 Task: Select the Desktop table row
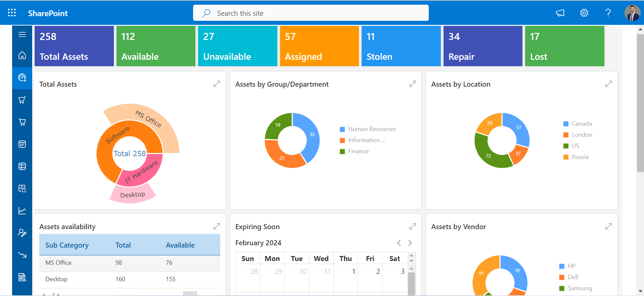point(130,280)
